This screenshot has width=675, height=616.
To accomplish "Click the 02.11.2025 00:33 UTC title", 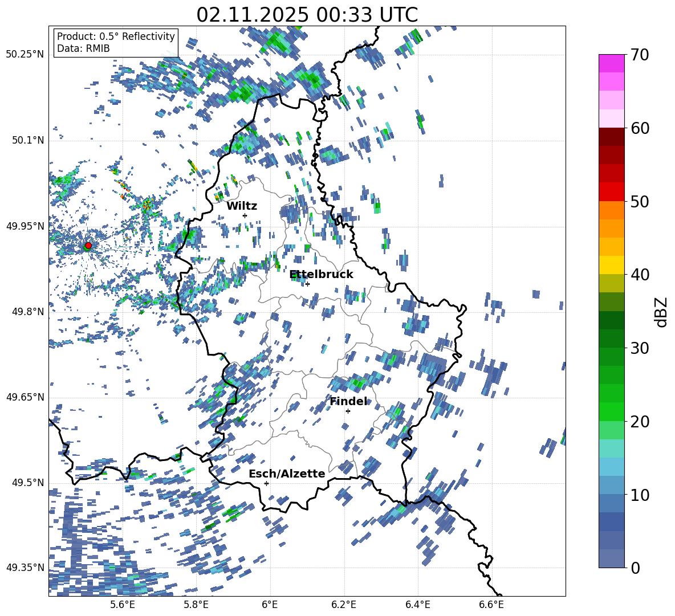I will pyautogui.click(x=307, y=15).
